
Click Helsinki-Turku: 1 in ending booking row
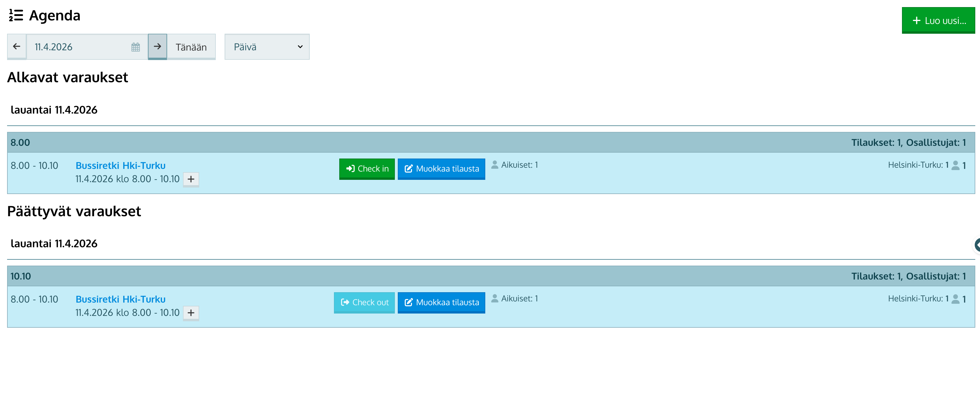(918, 298)
